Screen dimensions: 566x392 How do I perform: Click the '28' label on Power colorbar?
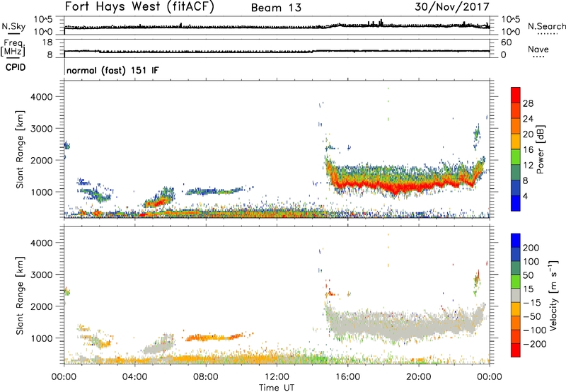click(528, 103)
